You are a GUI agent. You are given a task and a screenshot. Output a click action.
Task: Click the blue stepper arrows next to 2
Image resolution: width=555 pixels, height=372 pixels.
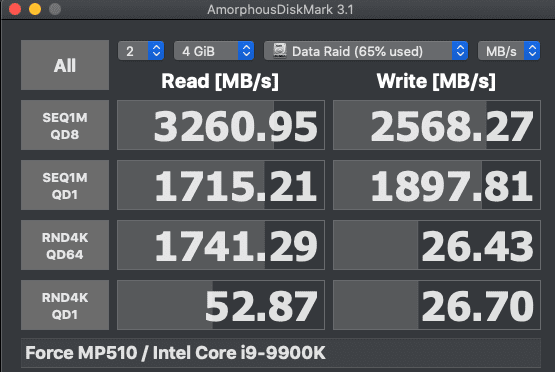(156, 51)
